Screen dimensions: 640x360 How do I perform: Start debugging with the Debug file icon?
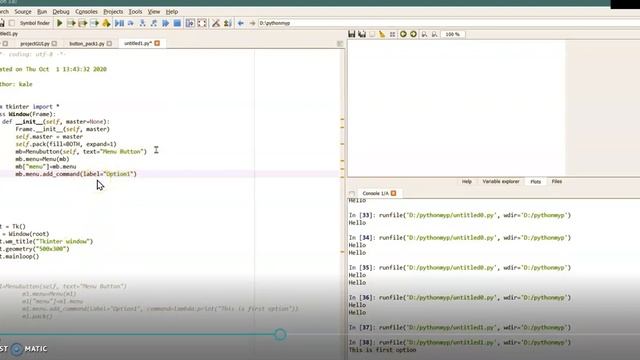[x=119, y=23]
